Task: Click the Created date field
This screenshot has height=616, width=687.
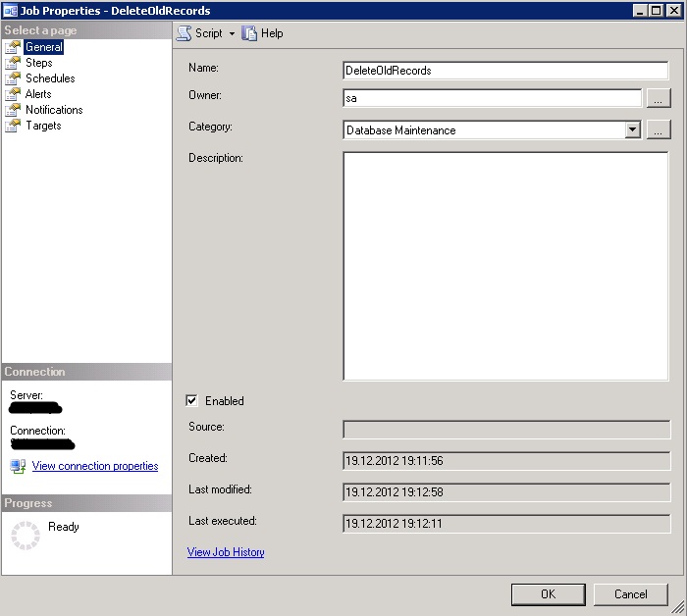Action: click(x=506, y=461)
